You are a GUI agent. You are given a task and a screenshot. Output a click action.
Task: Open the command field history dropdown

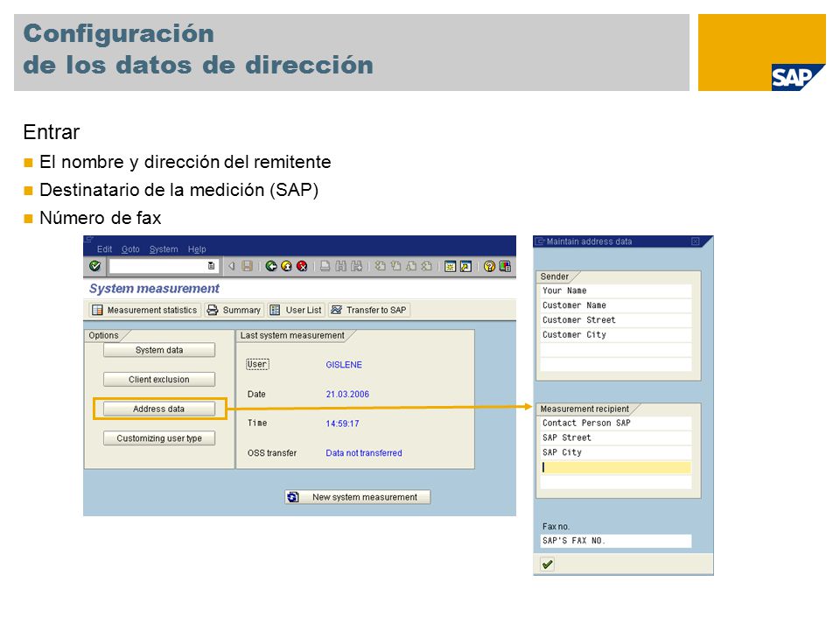pyautogui.click(x=211, y=266)
